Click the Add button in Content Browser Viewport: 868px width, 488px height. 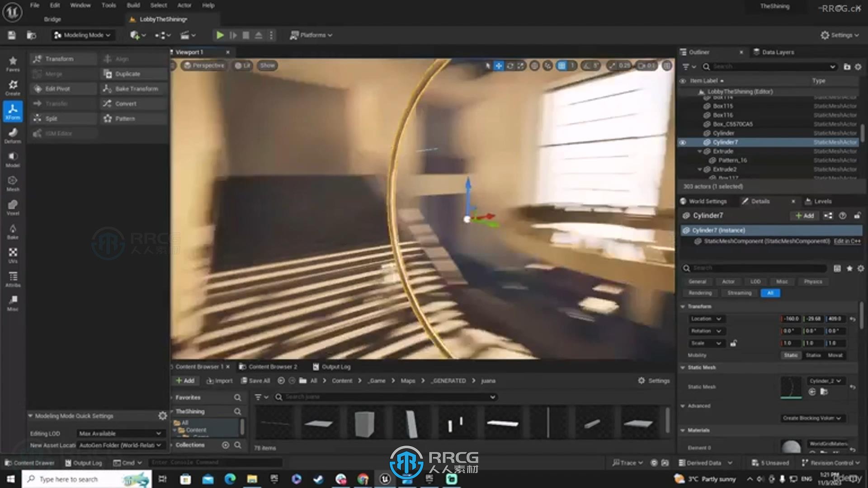point(185,381)
